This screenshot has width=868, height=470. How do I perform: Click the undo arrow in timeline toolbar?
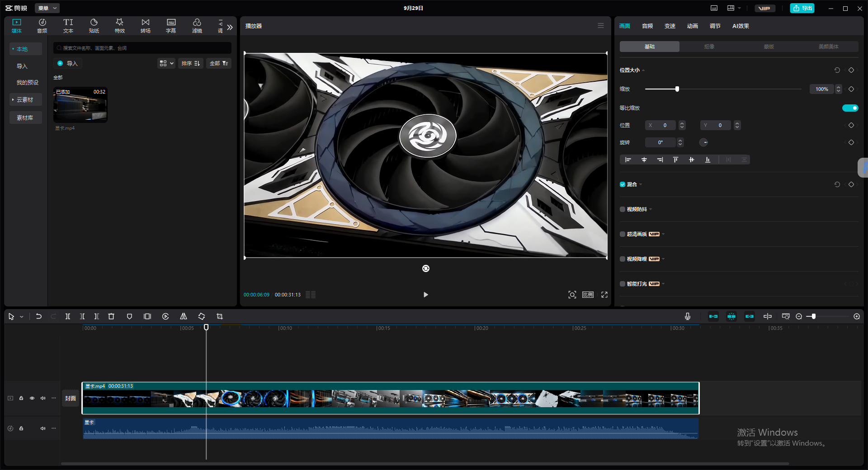[39, 316]
